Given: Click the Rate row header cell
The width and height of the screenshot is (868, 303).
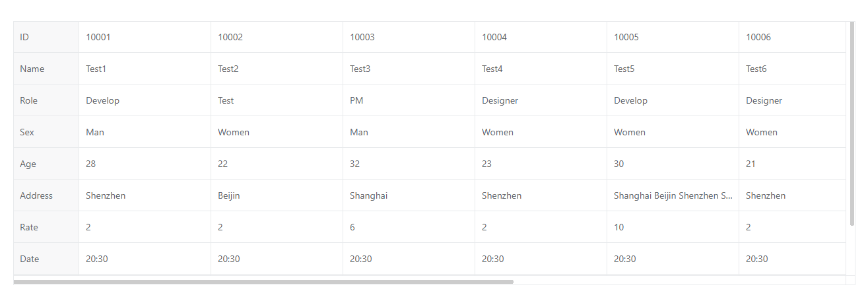Looking at the screenshot, I should [x=46, y=227].
